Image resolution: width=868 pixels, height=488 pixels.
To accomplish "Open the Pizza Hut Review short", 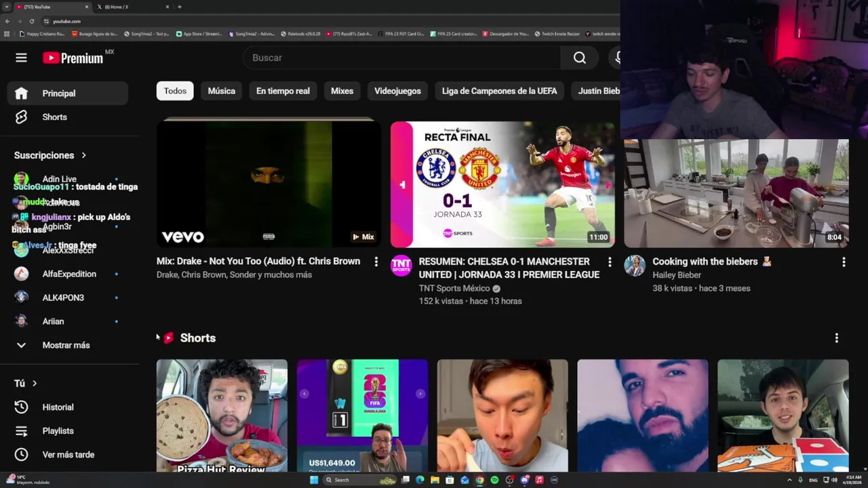I will click(x=222, y=415).
